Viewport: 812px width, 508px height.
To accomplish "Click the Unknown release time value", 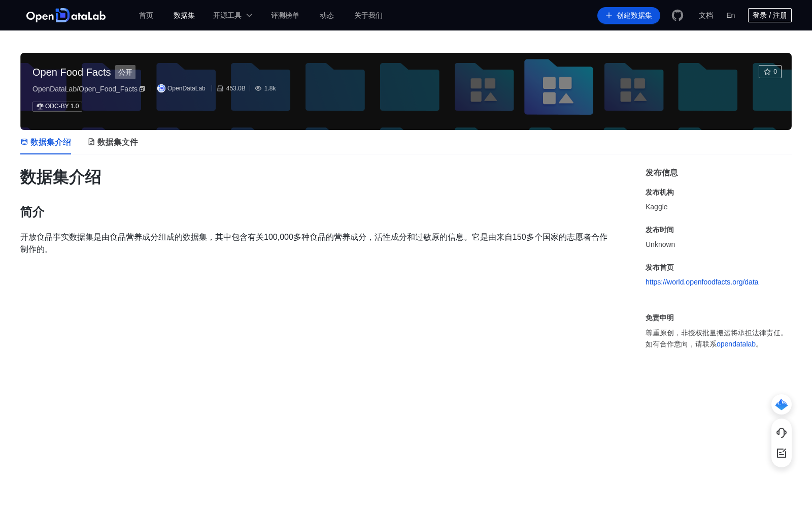I will (x=660, y=244).
